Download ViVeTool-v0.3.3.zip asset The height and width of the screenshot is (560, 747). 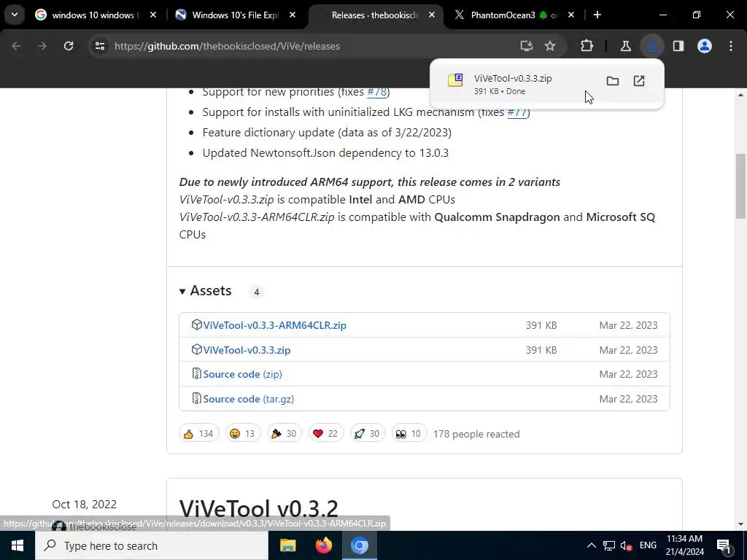247,350
